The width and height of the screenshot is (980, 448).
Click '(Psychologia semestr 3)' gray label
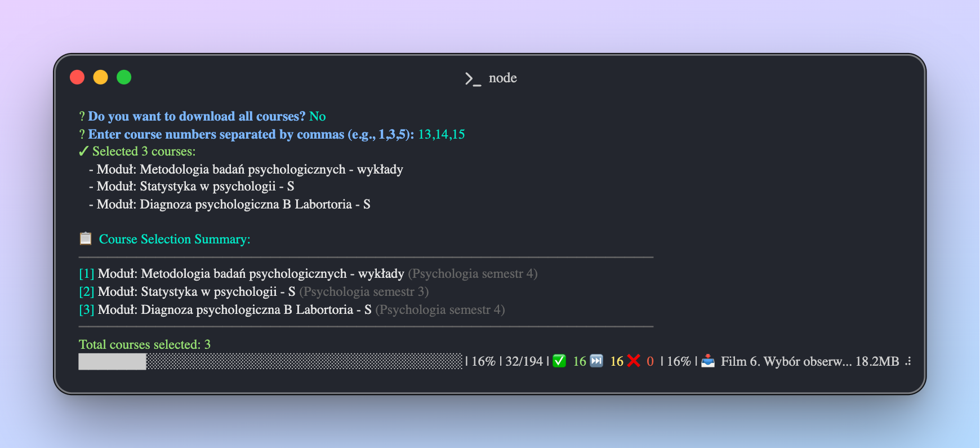pyautogui.click(x=364, y=291)
